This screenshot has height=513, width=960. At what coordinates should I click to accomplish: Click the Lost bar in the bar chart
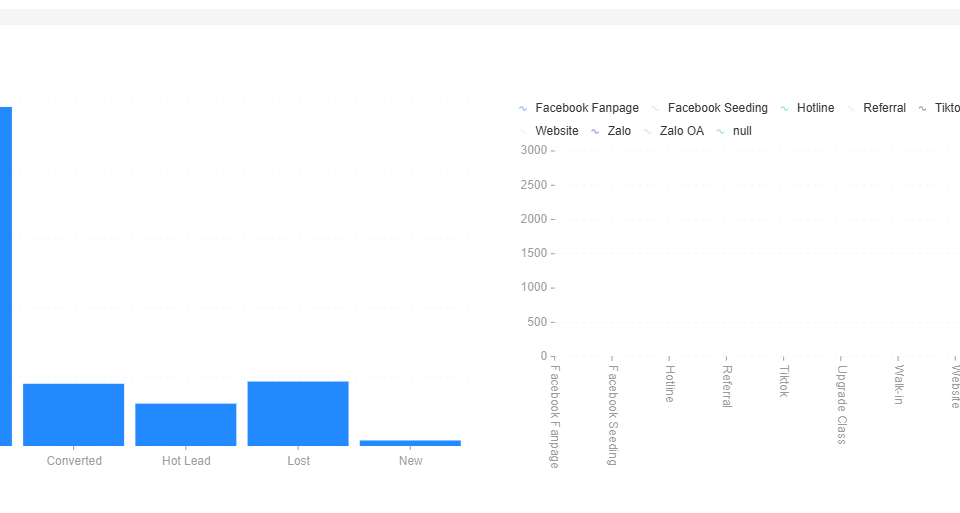point(298,413)
